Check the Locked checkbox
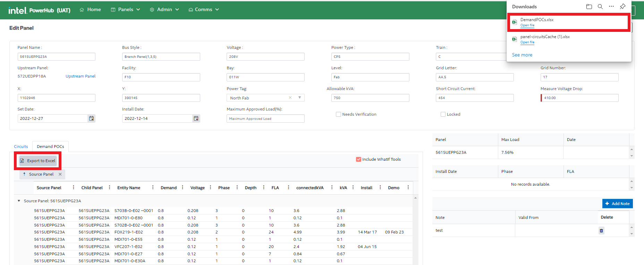Viewport: 644px width, 265px height. (443, 114)
